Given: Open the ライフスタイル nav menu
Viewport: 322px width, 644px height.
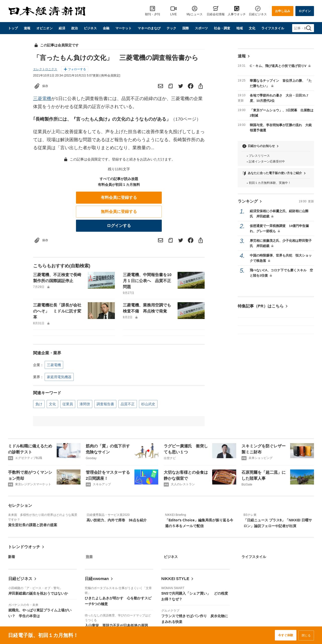Looking at the screenshot, I should [x=273, y=28].
